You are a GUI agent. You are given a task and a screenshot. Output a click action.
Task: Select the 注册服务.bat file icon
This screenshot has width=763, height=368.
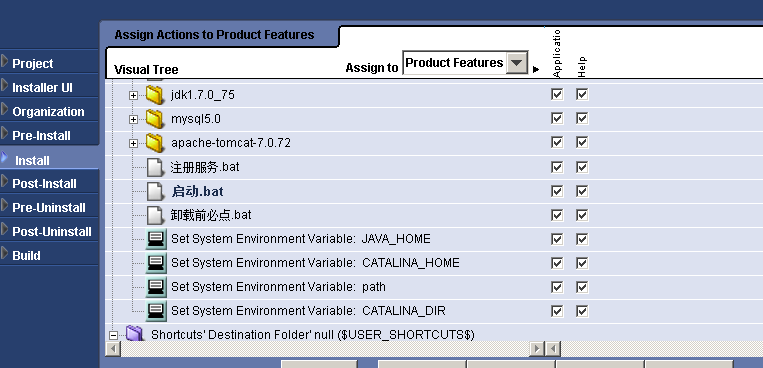(155, 167)
